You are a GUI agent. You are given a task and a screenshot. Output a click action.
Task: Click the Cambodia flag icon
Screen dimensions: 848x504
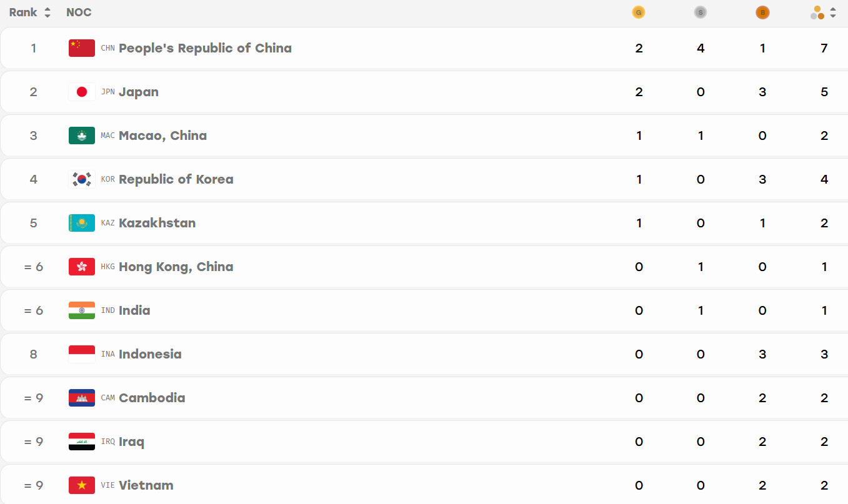coord(82,398)
